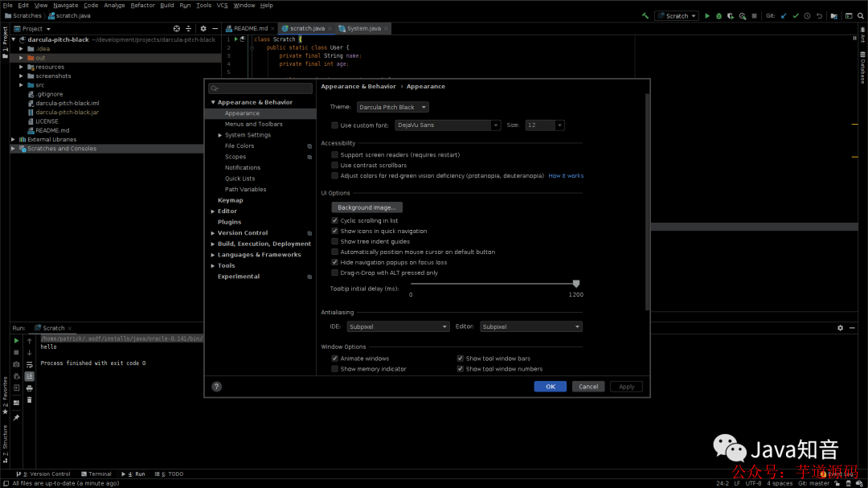
Task: Open the Project panel gear settings
Action: (203, 29)
